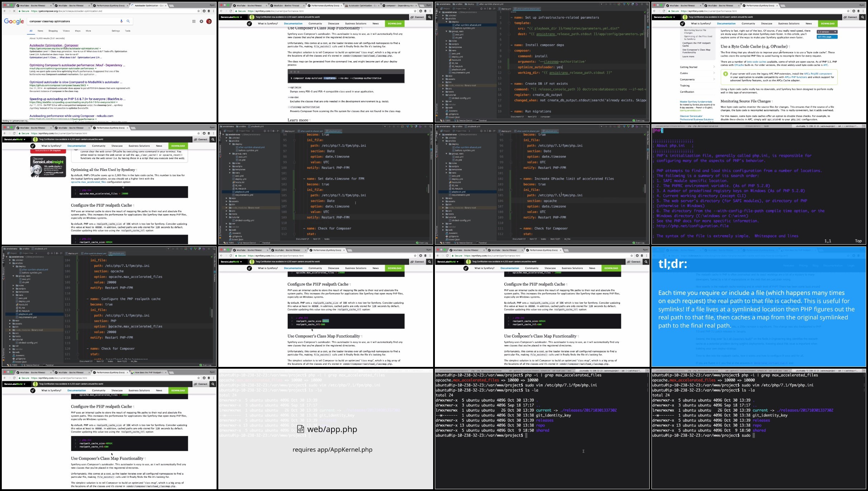The height and width of the screenshot is (491, 868).
Task: Click Tools under the Google search box
Action: pos(127,31)
